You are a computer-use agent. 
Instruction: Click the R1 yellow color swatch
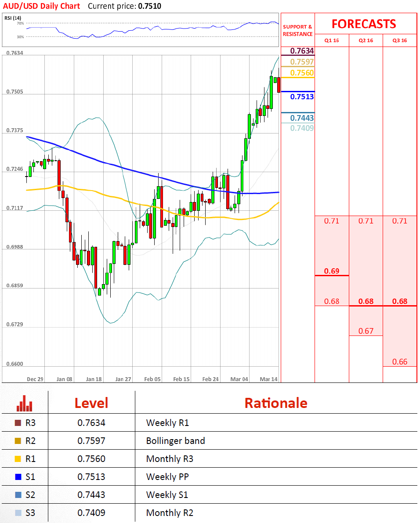(18, 459)
